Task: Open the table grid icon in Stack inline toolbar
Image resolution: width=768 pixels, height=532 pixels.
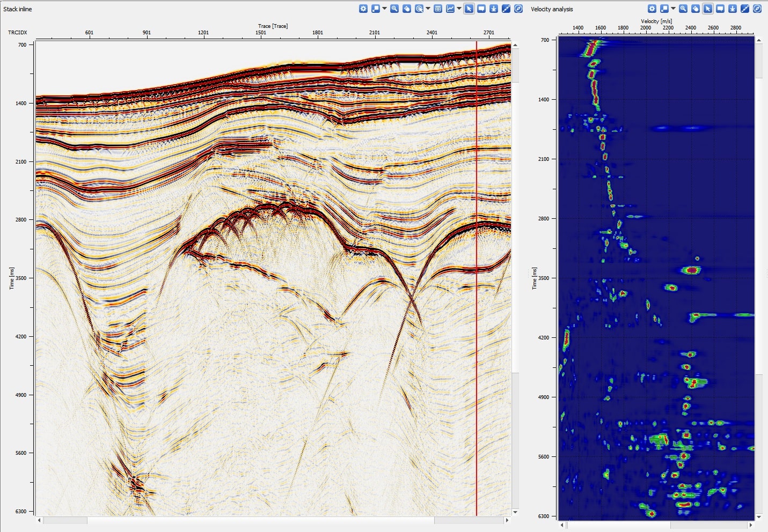Action: [438, 9]
